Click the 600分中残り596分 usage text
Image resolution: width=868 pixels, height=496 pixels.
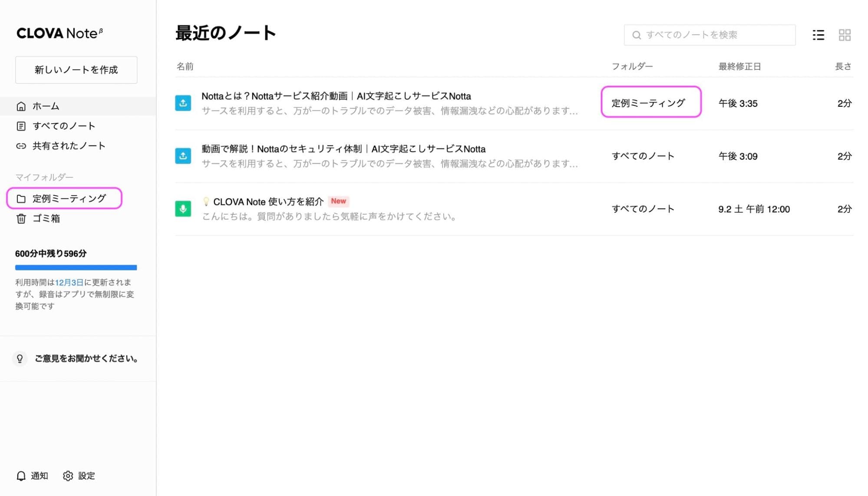[x=51, y=253]
